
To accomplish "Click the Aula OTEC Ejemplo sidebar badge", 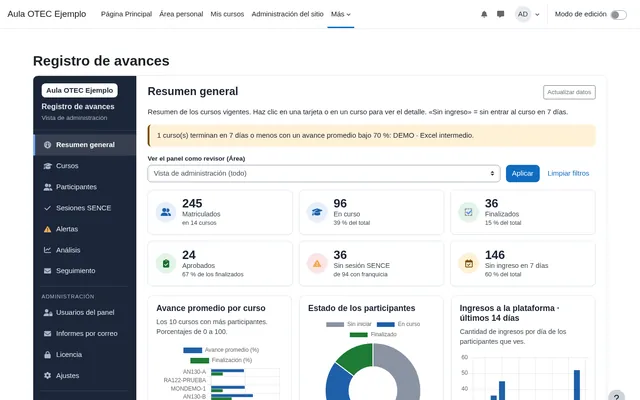I will click(x=80, y=90).
